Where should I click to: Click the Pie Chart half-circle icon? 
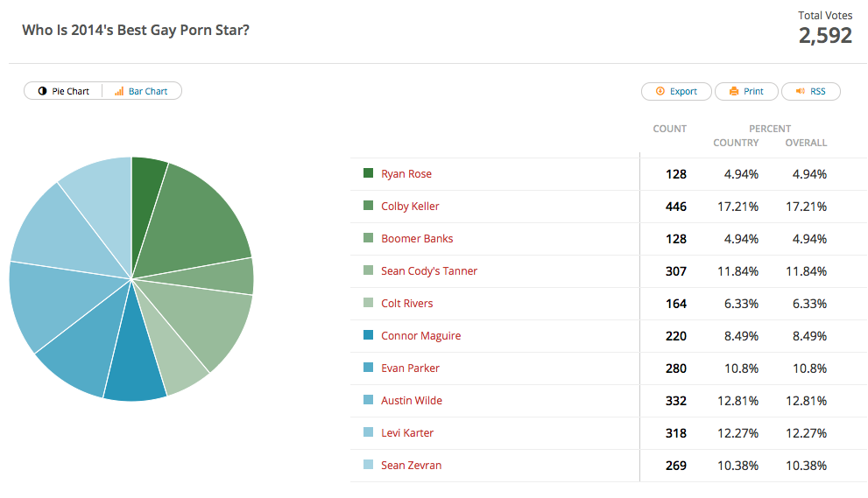point(43,91)
